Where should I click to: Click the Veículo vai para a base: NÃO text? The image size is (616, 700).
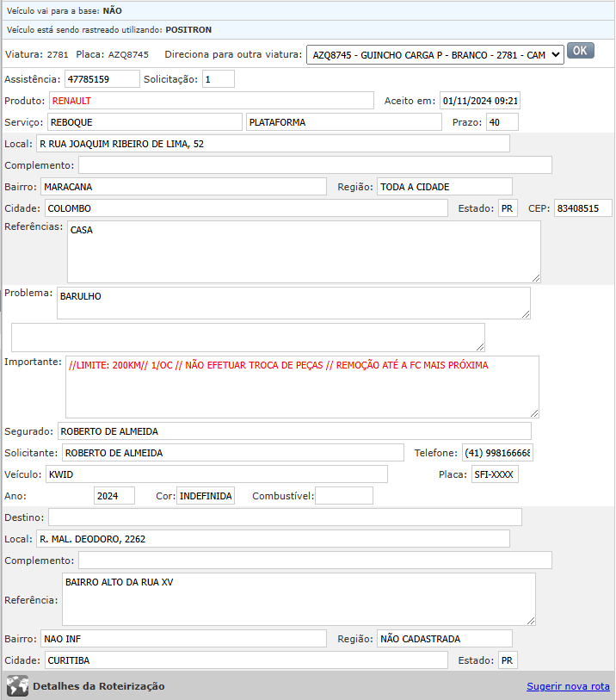click(65, 10)
